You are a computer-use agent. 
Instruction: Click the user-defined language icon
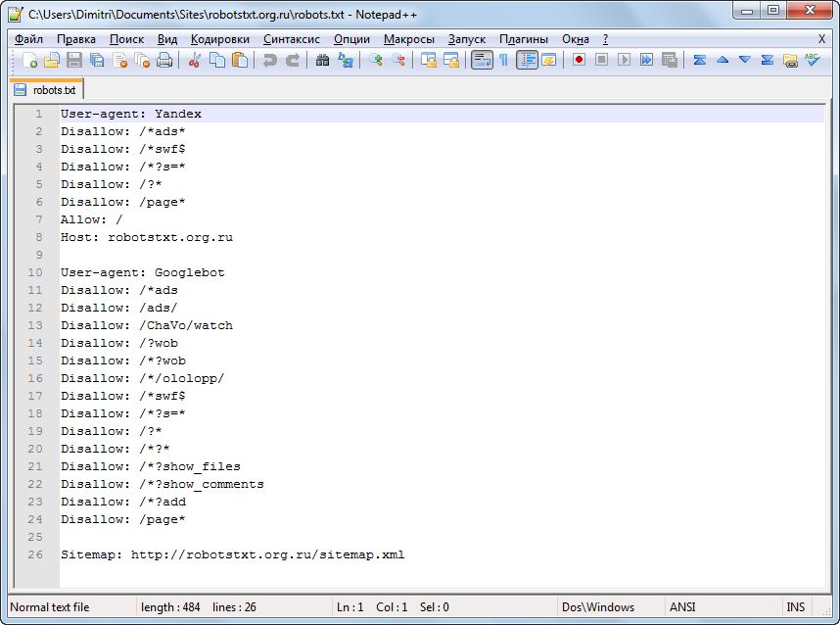click(549, 60)
